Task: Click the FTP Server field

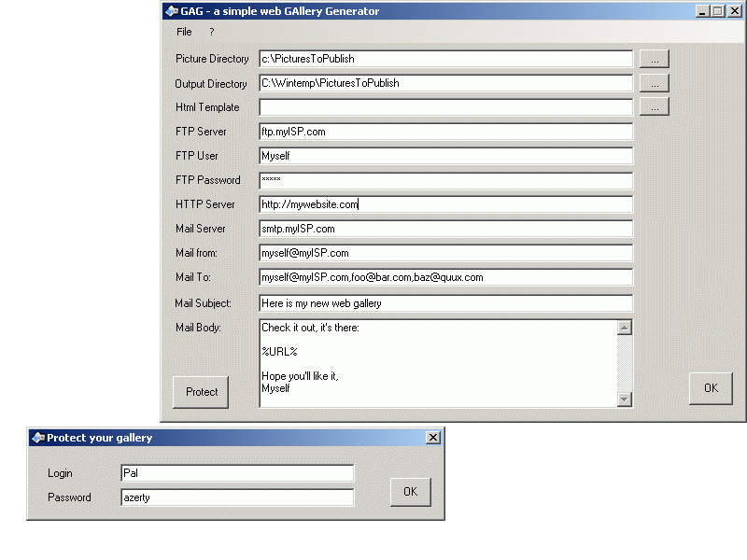Action: 446,132
